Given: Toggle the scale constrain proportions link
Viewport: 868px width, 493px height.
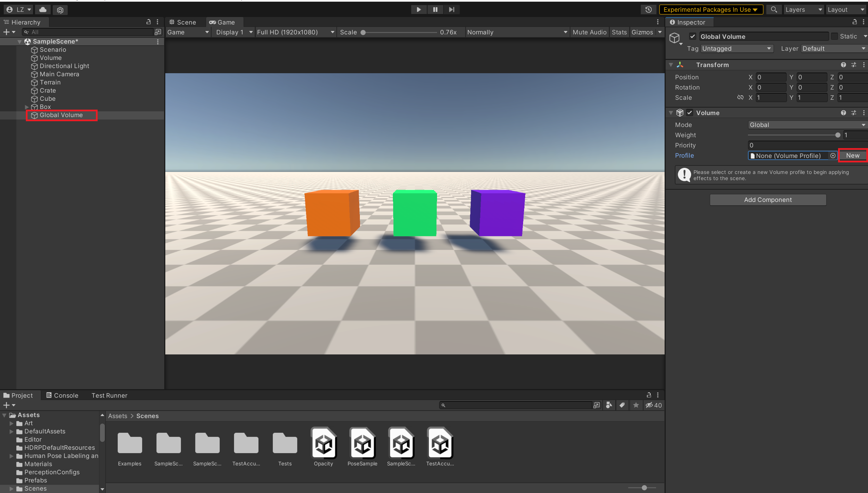Looking at the screenshot, I should click(x=740, y=98).
